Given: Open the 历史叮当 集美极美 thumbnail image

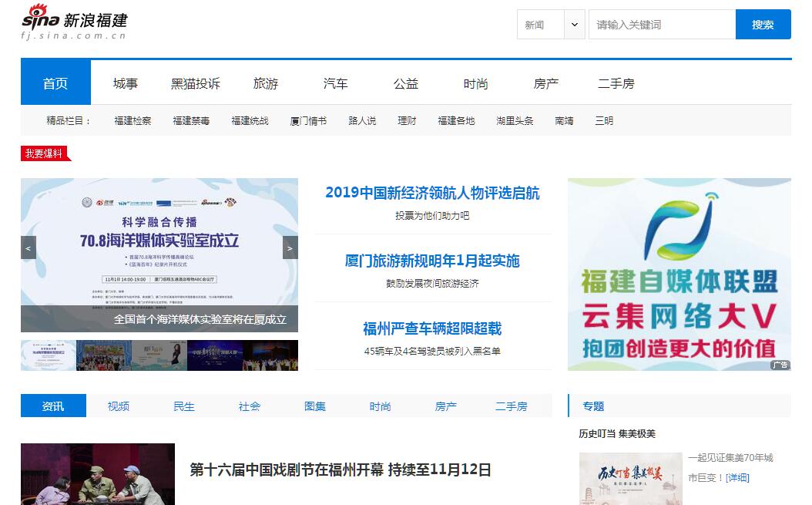Looking at the screenshot, I should pyautogui.click(x=630, y=478).
